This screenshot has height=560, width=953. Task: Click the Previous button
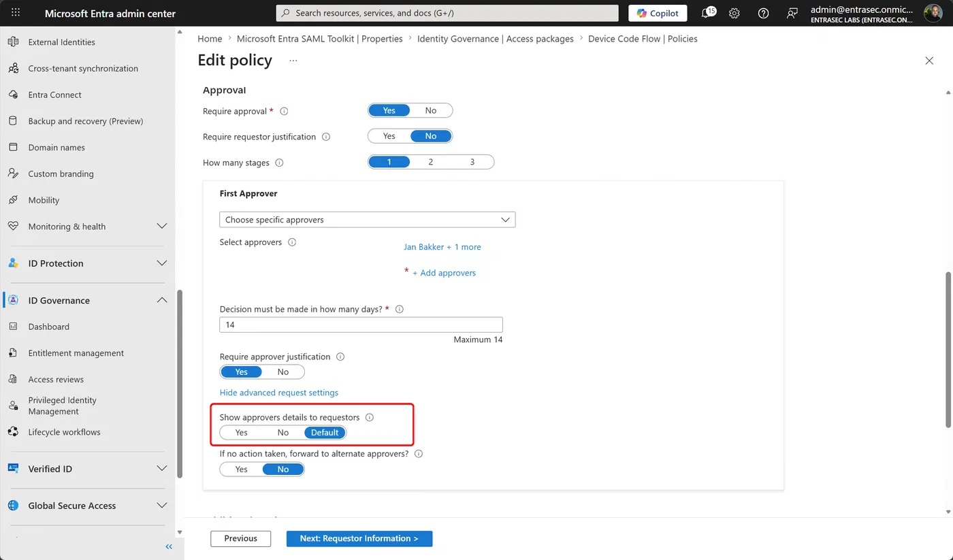tap(241, 538)
